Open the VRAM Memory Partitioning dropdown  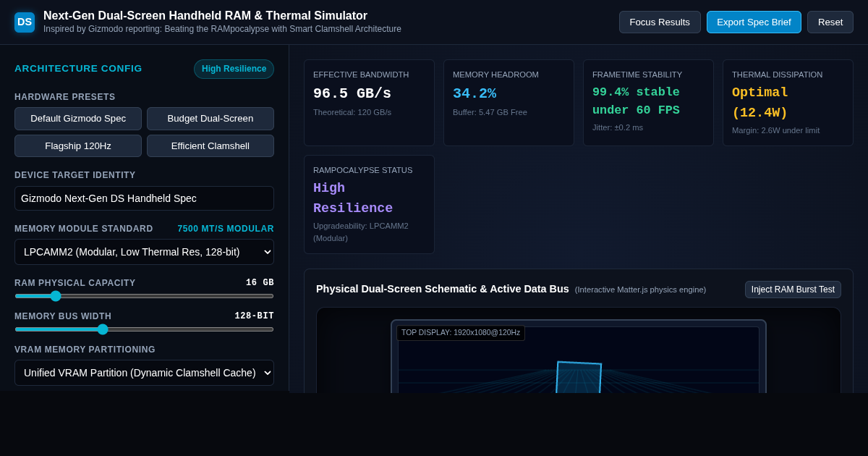(144, 373)
